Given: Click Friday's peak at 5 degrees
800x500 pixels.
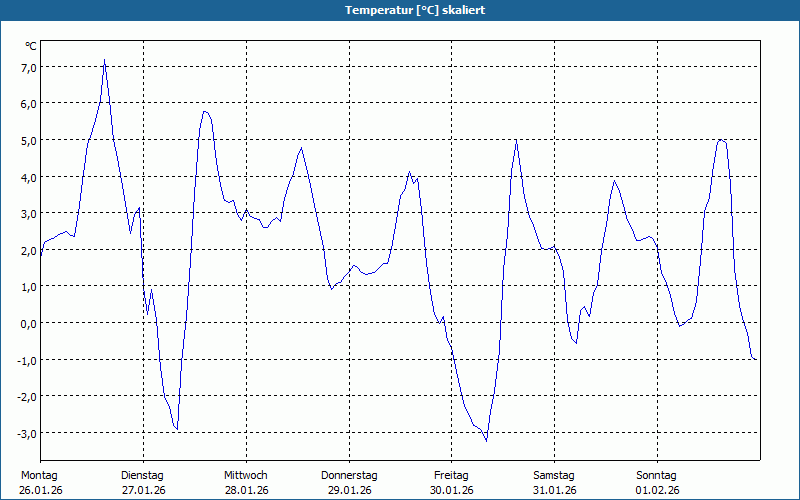Looking at the screenshot, I should [x=516, y=140].
